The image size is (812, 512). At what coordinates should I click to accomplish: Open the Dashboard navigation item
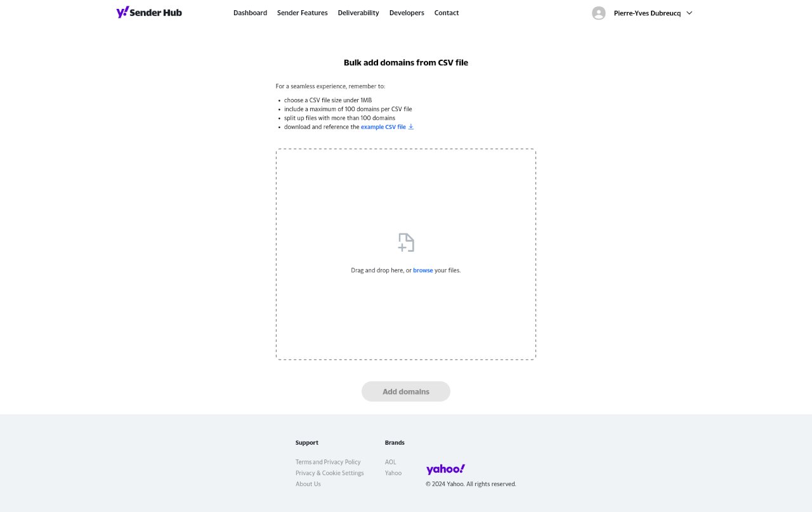click(x=250, y=13)
